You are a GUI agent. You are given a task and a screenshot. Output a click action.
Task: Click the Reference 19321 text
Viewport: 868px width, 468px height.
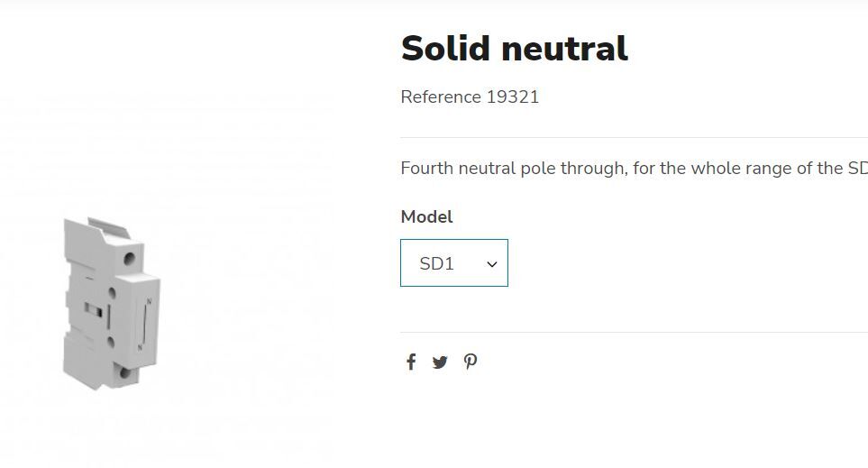[x=470, y=96]
